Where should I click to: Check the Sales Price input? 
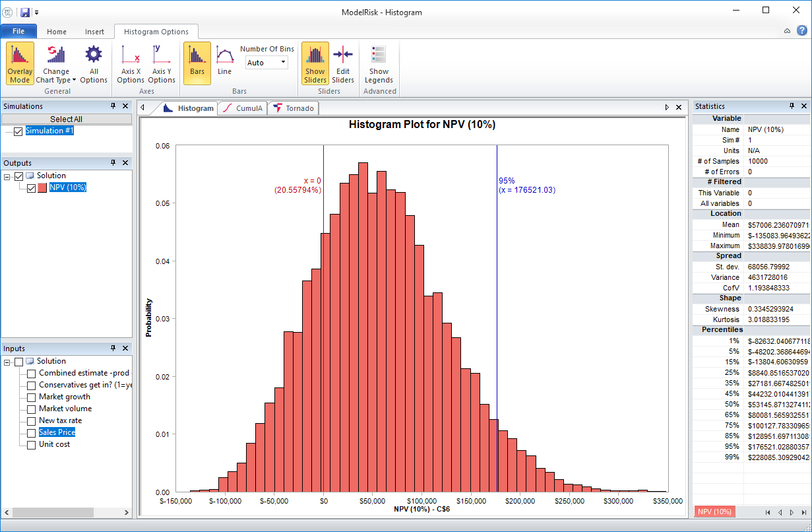pos(31,432)
